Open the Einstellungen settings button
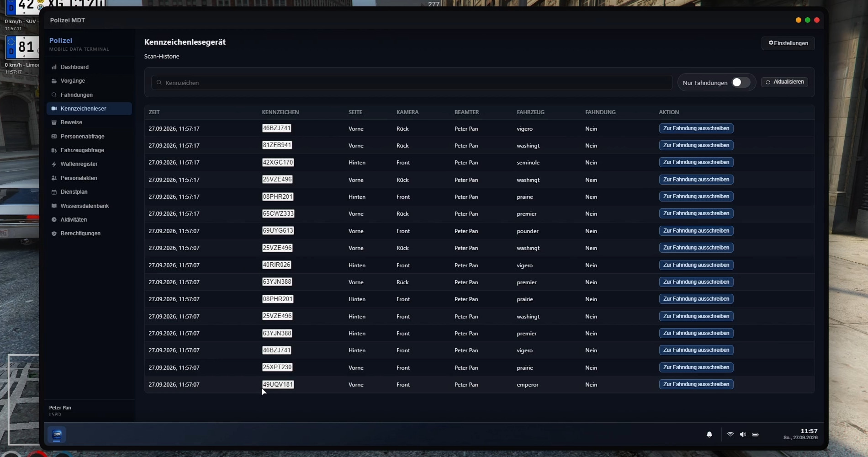This screenshot has height=457, width=868. point(788,43)
